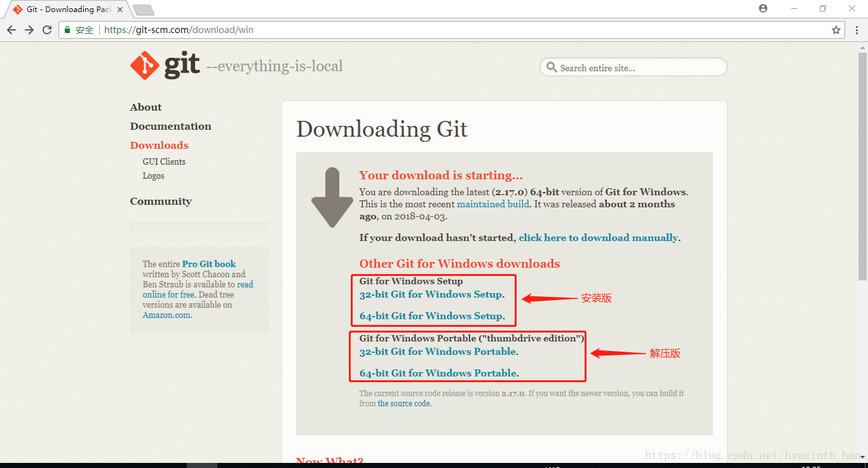
Task: Open the Amazon.com link
Action: (166, 315)
